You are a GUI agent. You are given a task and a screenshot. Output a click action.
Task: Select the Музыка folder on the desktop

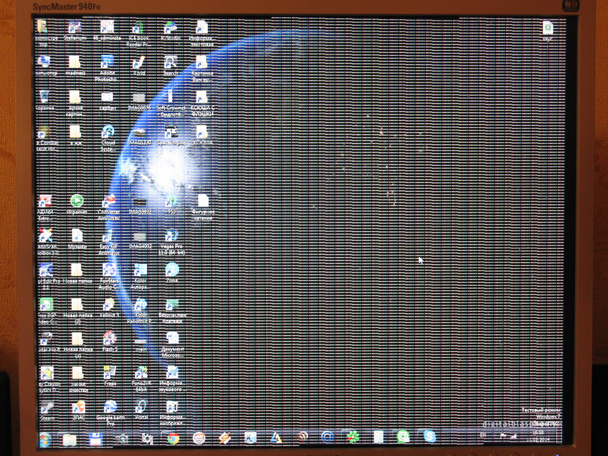click(x=76, y=236)
